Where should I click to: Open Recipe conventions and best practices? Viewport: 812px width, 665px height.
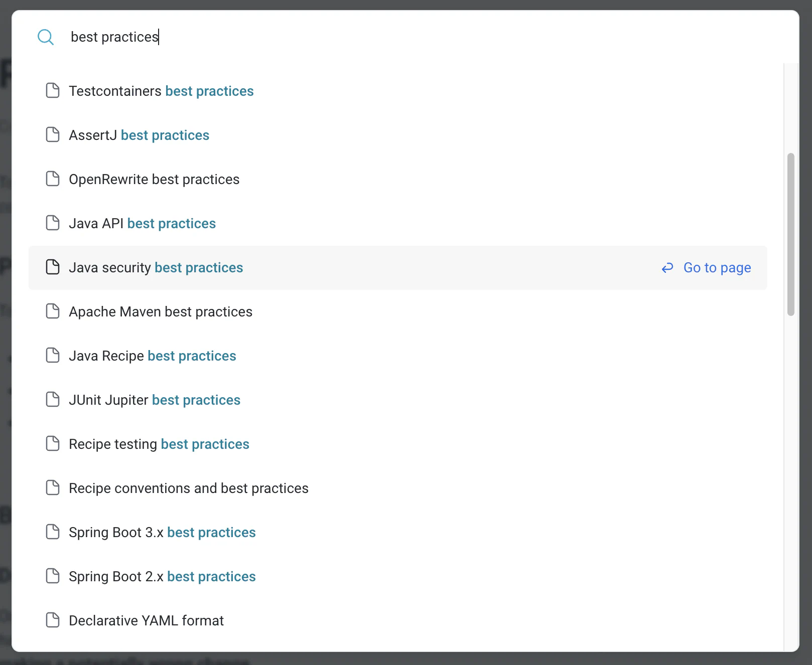click(188, 487)
